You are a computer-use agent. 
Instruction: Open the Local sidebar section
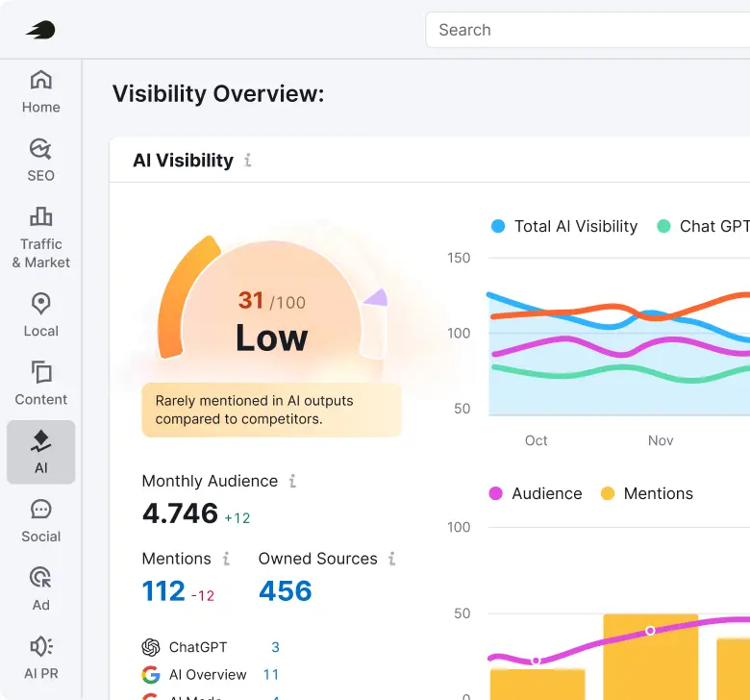pos(40,315)
